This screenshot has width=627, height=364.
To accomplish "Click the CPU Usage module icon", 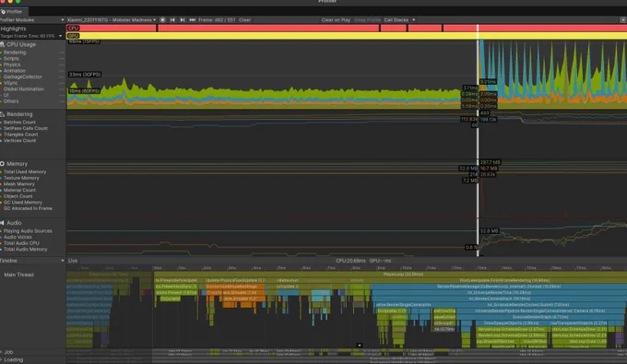I will click(x=3, y=44).
